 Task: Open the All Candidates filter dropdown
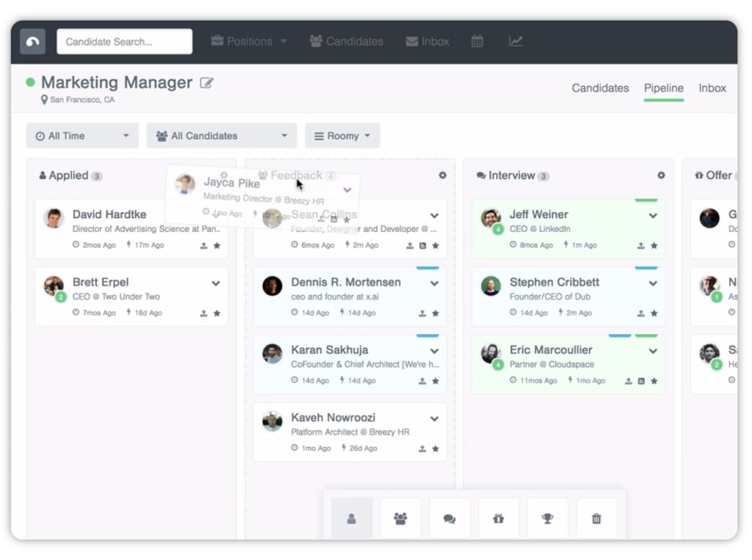click(222, 136)
